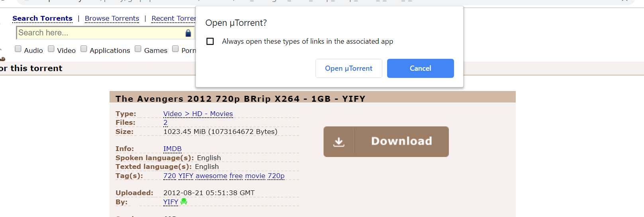Select the size text 1023.45 MiB
Screen dimensions: 644x217
click(220, 132)
